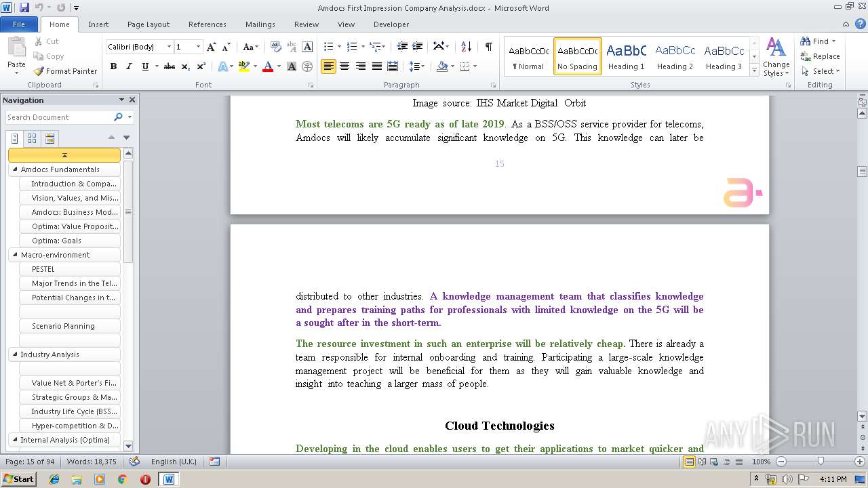
Task: Open the File tab
Action: (19, 24)
